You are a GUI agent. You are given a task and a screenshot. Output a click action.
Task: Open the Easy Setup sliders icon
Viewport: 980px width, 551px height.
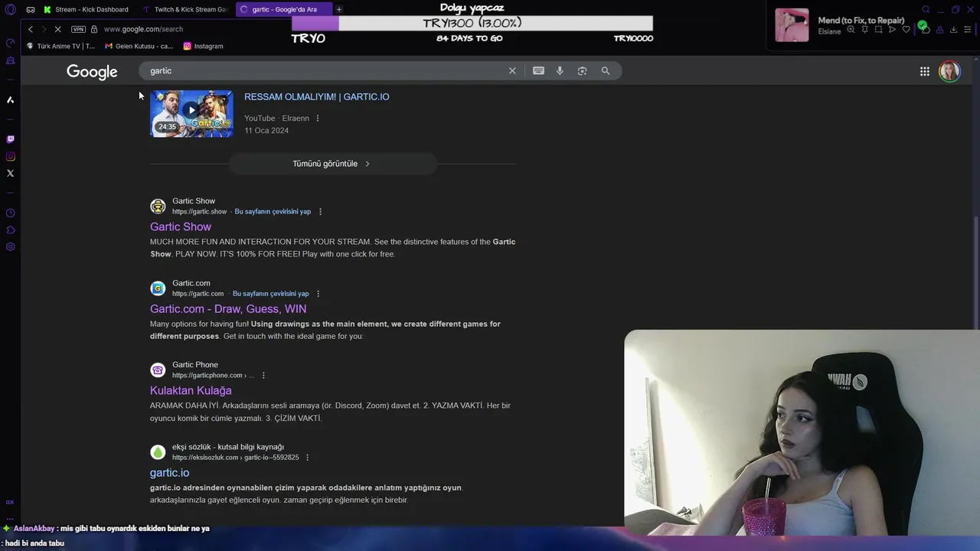pos(967,30)
